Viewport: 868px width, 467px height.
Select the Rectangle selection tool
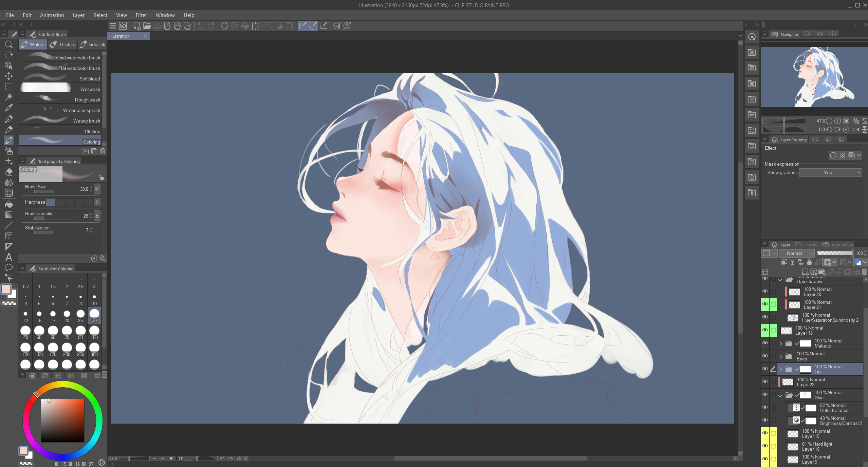tap(9, 87)
